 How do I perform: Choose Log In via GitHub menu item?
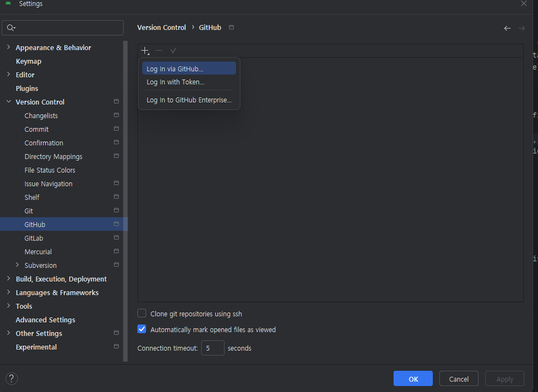click(x=189, y=69)
